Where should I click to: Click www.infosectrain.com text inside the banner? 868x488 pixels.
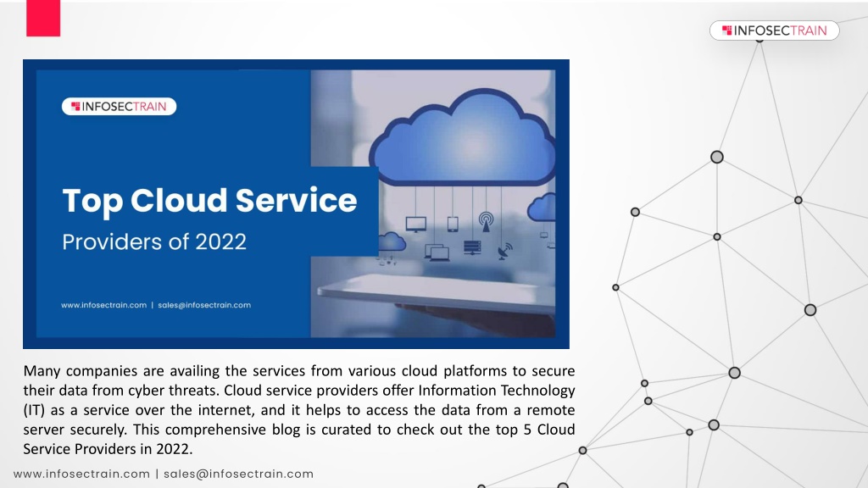click(103, 305)
